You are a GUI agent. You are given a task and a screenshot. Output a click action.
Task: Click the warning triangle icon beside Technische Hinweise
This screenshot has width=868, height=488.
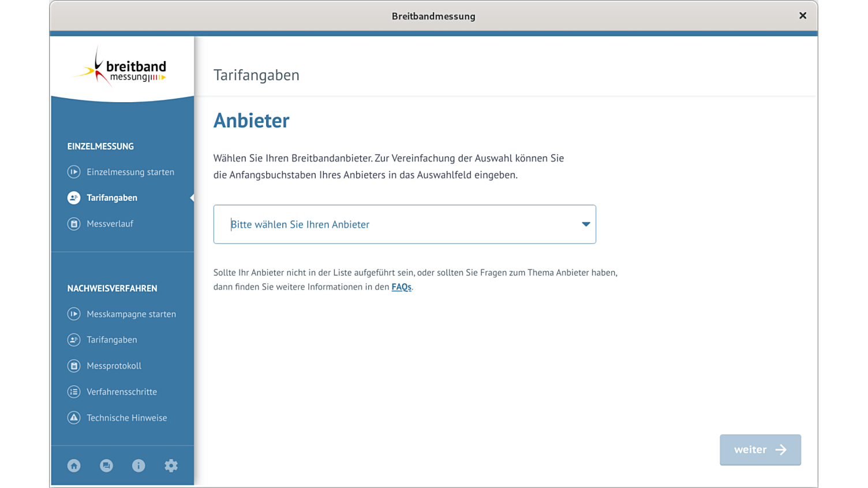point(73,418)
